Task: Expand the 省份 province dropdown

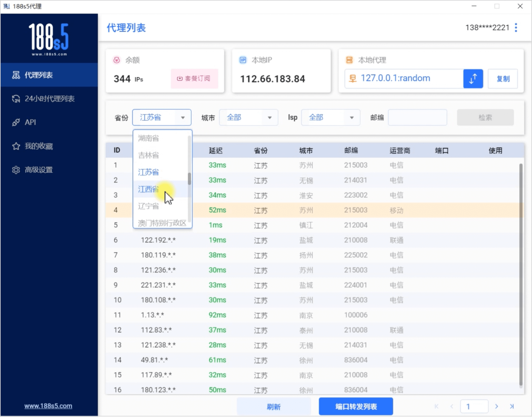Action: (x=162, y=117)
